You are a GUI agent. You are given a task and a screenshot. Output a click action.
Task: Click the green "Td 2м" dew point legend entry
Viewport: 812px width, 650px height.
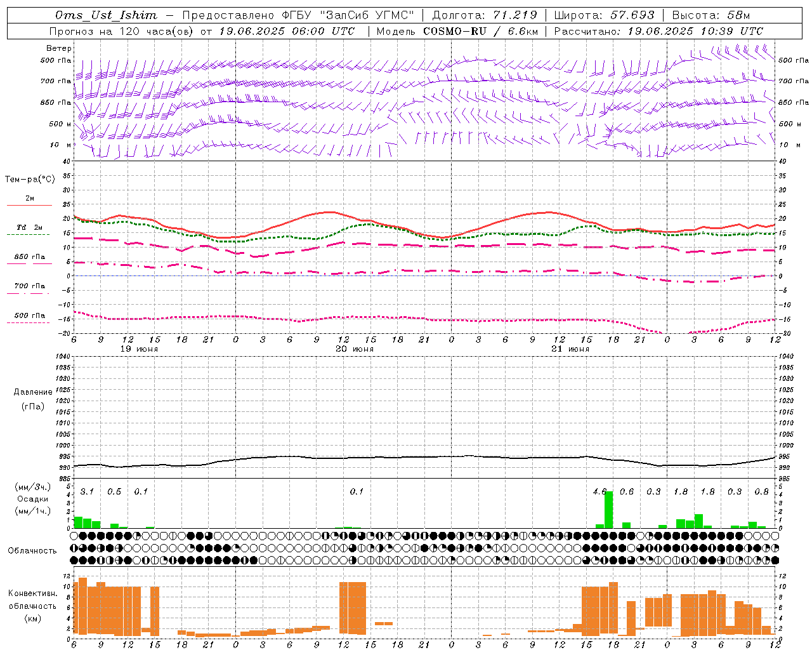click(x=29, y=230)
